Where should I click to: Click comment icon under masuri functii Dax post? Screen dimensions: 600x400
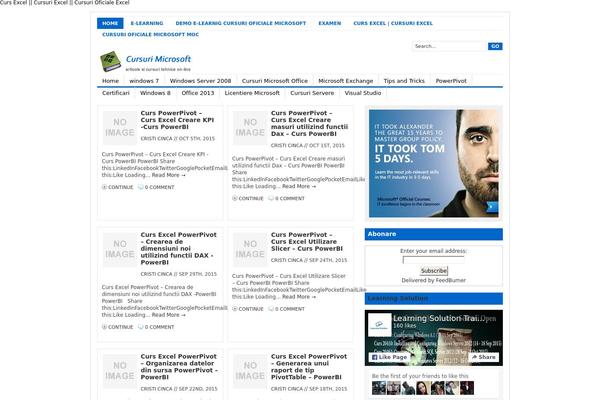point(271,198)
